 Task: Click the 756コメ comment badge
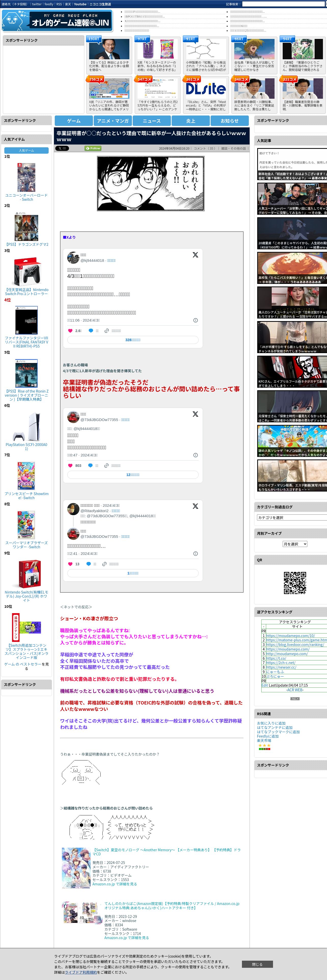96,79
